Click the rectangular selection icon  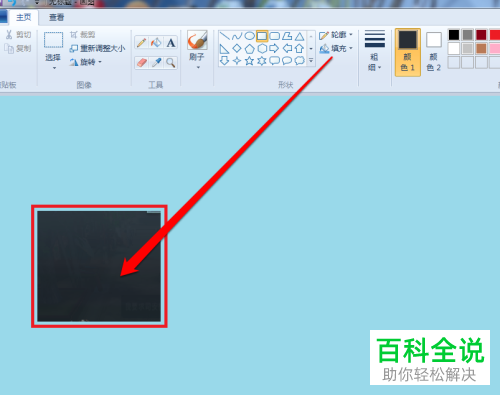[x=53, y=40]
